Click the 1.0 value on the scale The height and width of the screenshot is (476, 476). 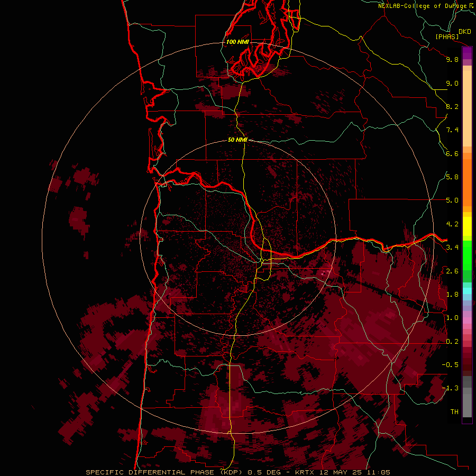[452, 318]
